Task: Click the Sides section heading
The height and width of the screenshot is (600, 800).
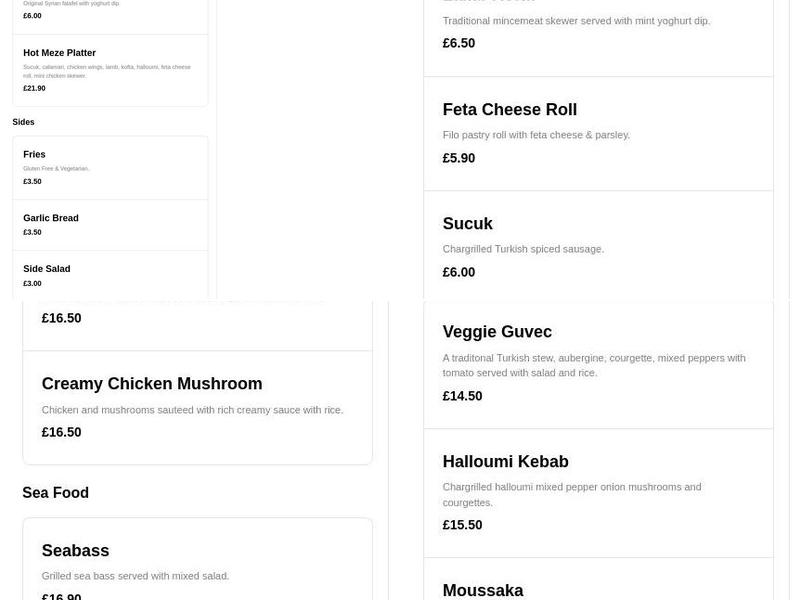Action: pyautogui.click(x=23, y=121)
